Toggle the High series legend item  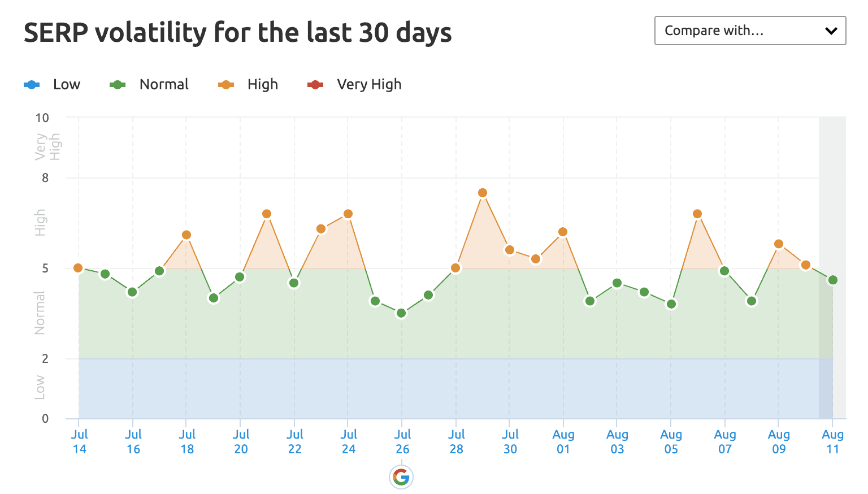point(248,84)
